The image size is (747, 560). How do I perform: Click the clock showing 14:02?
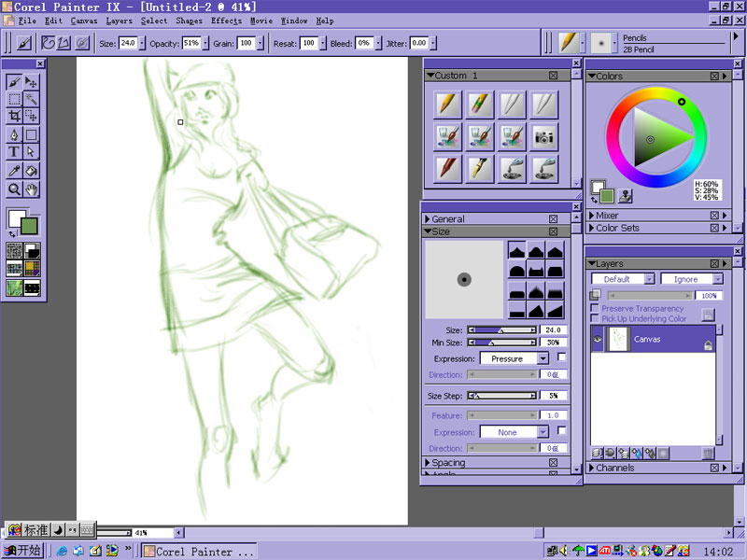tap(718, 552)
